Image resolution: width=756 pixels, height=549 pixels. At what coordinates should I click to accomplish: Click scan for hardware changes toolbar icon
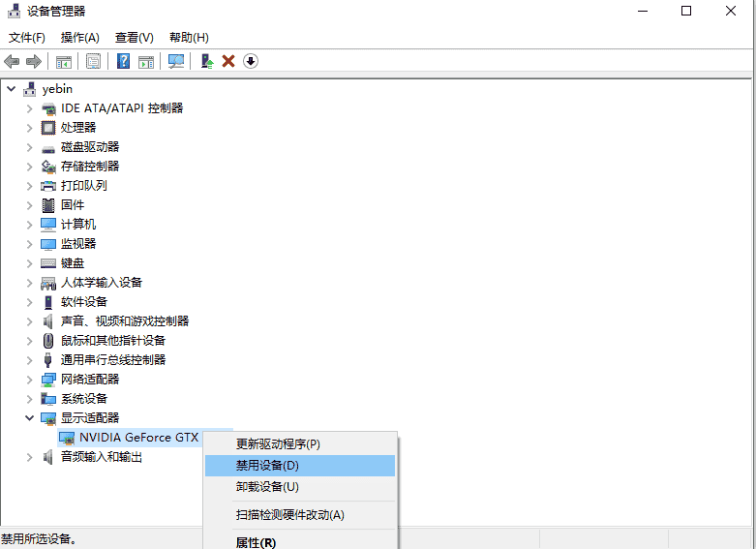(176, 61)
